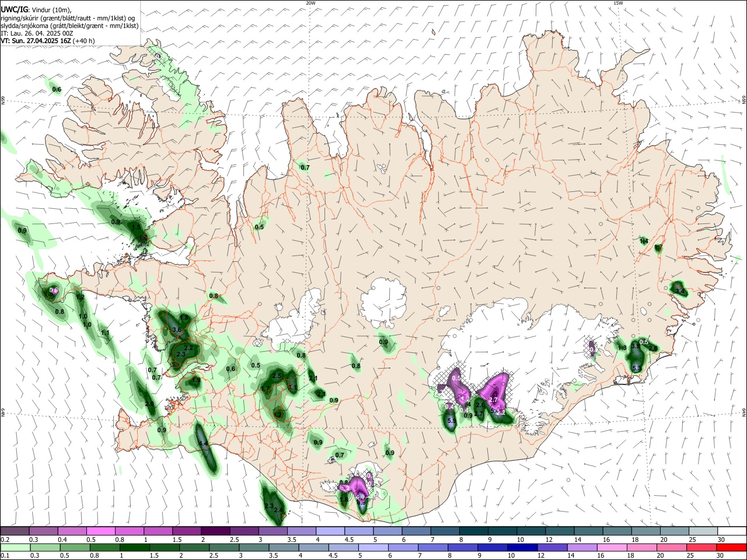Viewport: 747px width, 560px height.
Task: Click the '7' label in the lower rain scale
Action: 420,556
